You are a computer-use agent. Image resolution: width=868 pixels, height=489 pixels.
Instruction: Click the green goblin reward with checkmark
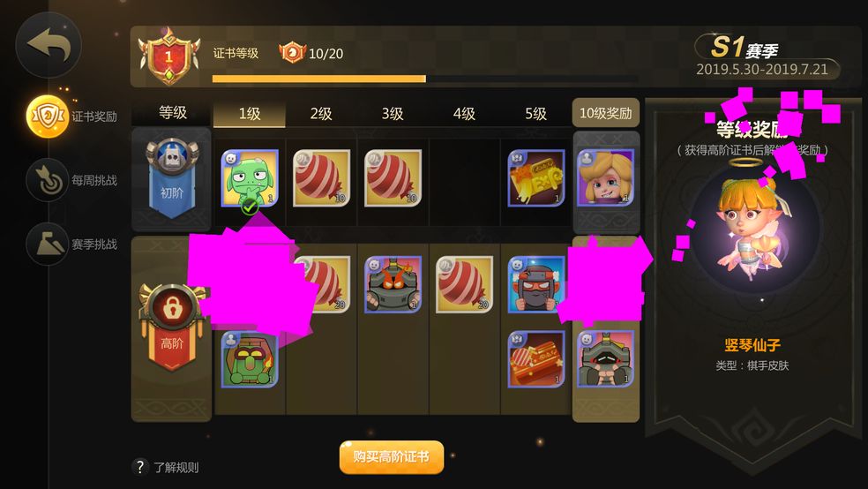pos(250,178)
